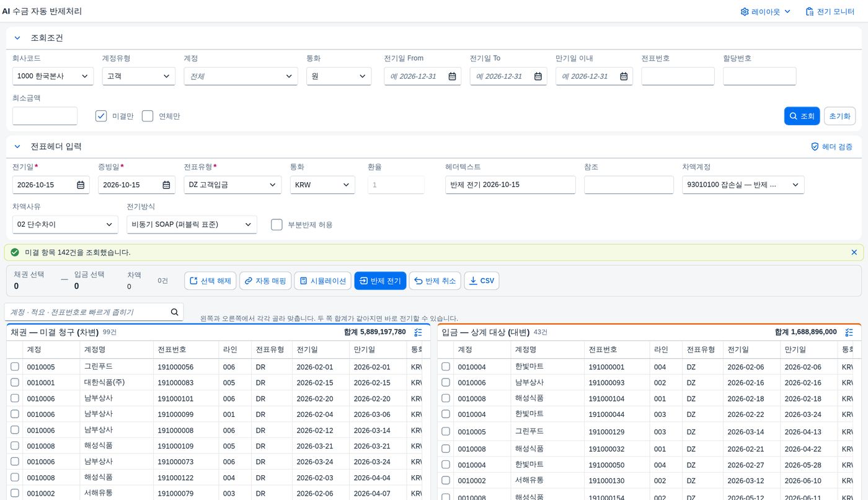Viewport: 868px width, 500px height.
Task: Open the 계정유형 dropdown showing 고객
Action: (138, 76)
